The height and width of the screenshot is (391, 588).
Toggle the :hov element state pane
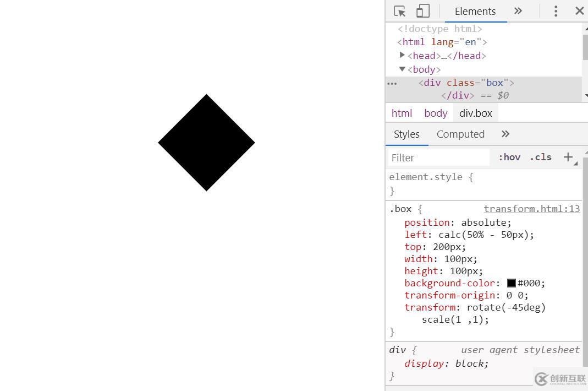coord(509,157)
